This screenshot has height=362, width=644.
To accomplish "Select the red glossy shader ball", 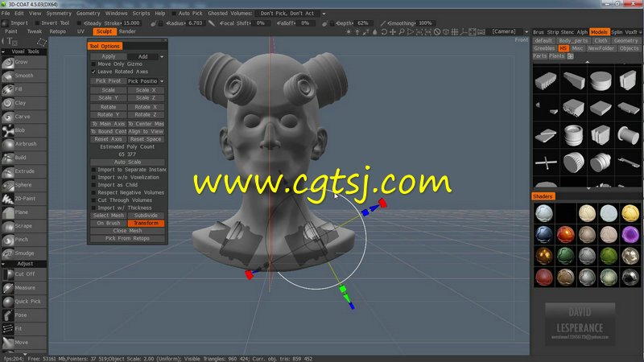I will click(x=566, y=234).
